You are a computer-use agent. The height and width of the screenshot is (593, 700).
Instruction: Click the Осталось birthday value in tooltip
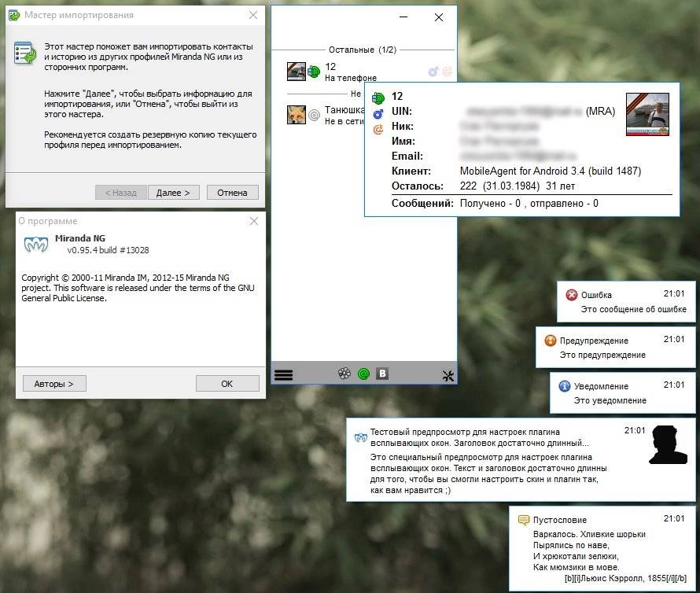point(518,186)
